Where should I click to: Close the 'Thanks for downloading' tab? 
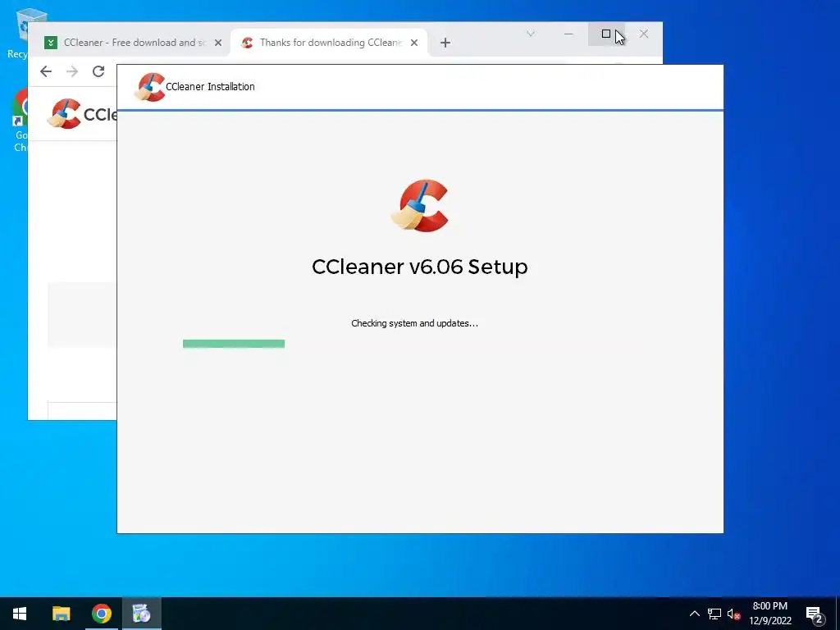pos(414,43)
